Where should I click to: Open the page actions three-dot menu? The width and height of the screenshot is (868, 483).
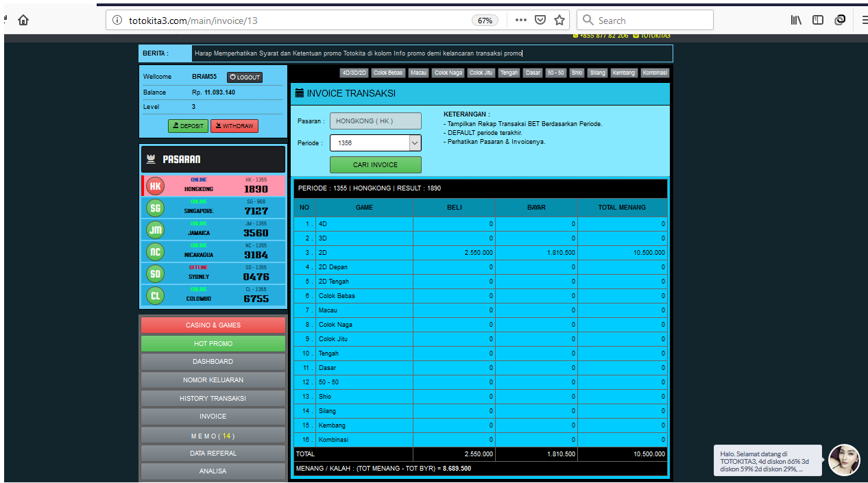tap(521, 20)
